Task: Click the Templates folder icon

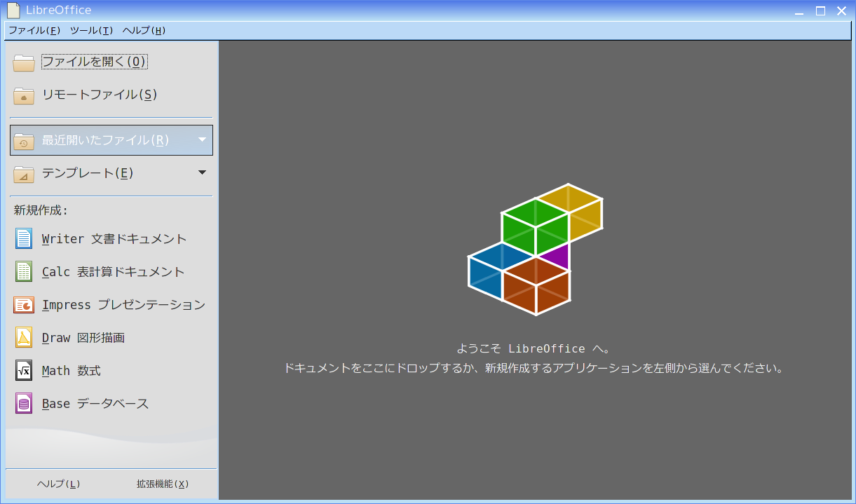Action: click(x=24, y=173)
